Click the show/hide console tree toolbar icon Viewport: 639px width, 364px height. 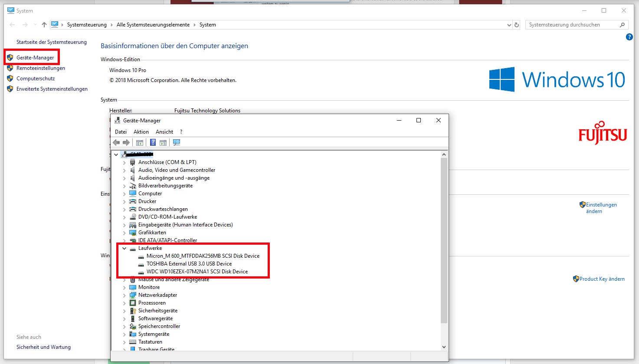(140, 142)
